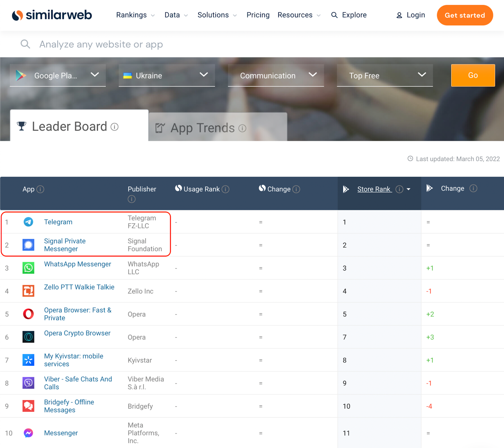This screenshot has height=448, width=504.
Task: Open the Top Free list type dropdown
Action: tap(385, 75)
